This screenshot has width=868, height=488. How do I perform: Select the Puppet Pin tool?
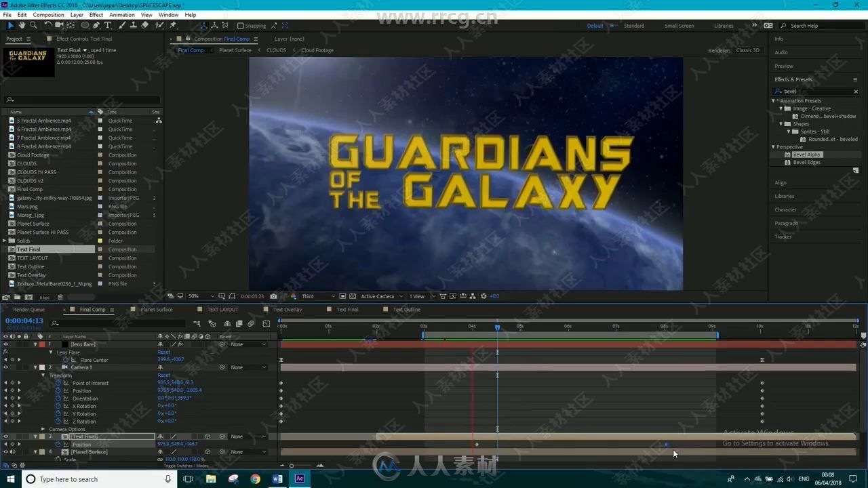(x=173, y=25)
